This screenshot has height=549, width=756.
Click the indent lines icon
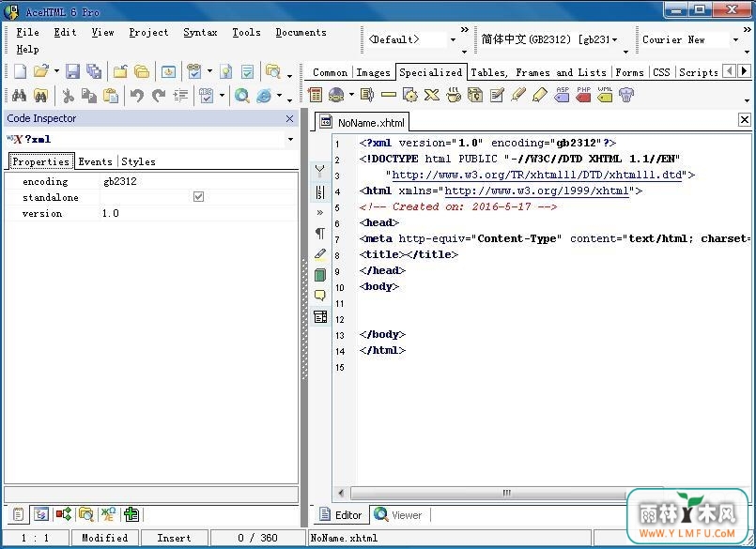coord(180,96)
